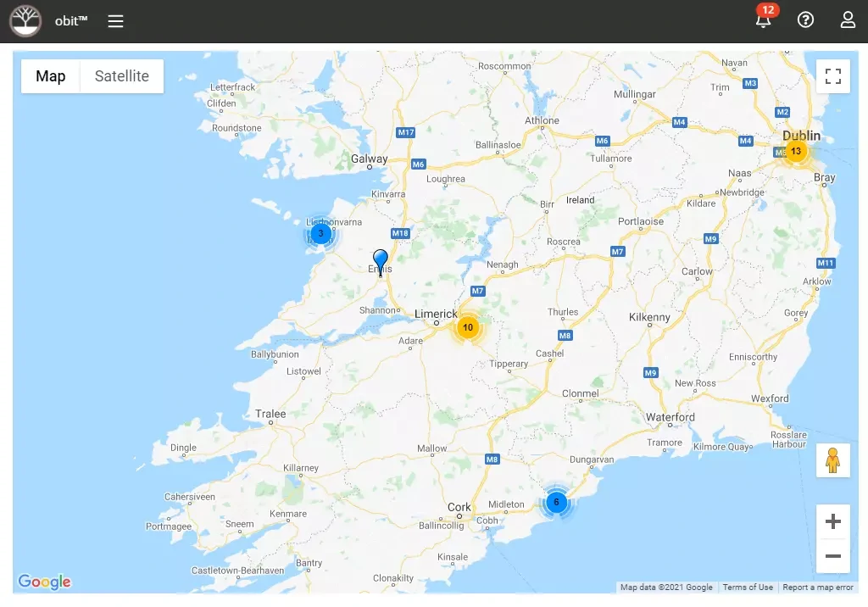Open the blue cluster of 3 near Lisdoonvarna

(320, 233)
